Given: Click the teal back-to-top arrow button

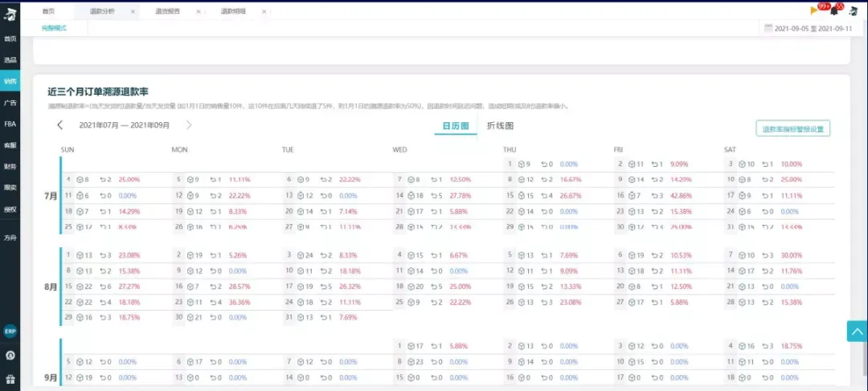Looking at the screenshot, I should (857, 331).
